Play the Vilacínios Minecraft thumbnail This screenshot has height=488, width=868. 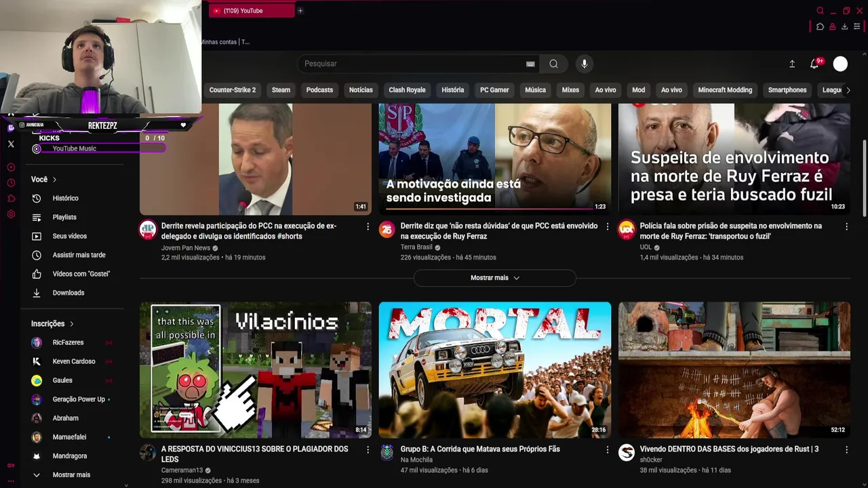[256, 370]
